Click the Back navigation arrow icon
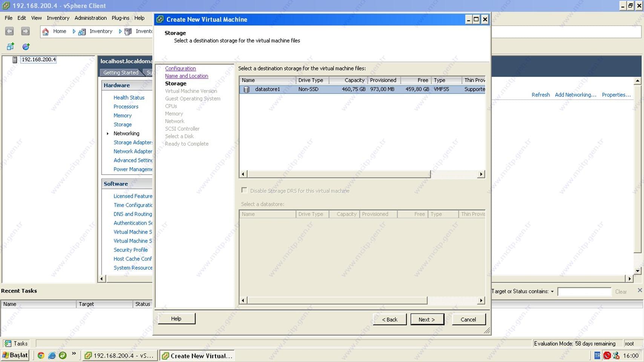644x362 pixels. (9, 31)
